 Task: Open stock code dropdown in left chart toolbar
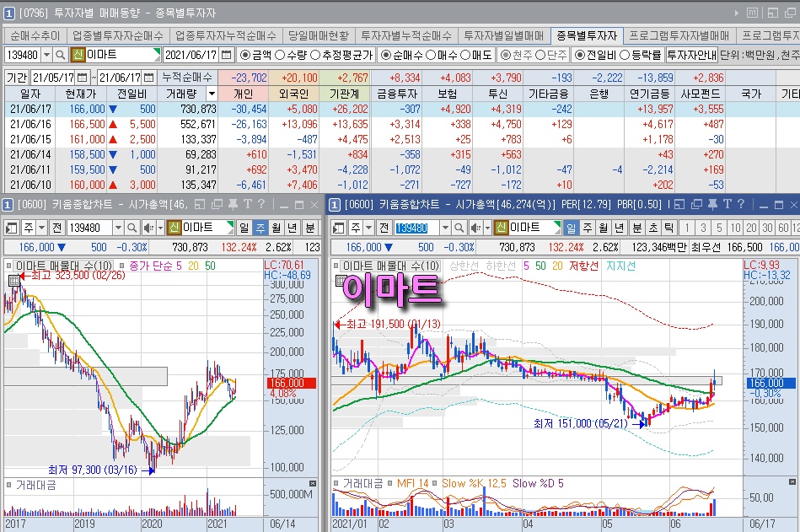(118, 228)
